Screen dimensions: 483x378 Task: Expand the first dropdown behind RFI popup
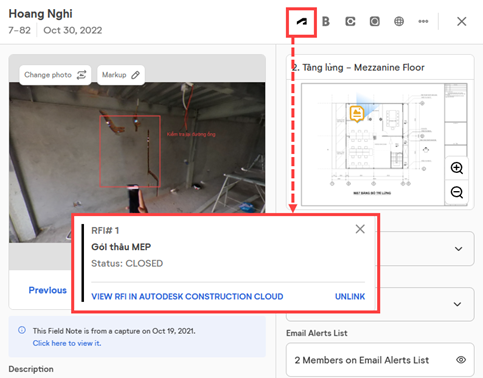(x=459, y=249)
